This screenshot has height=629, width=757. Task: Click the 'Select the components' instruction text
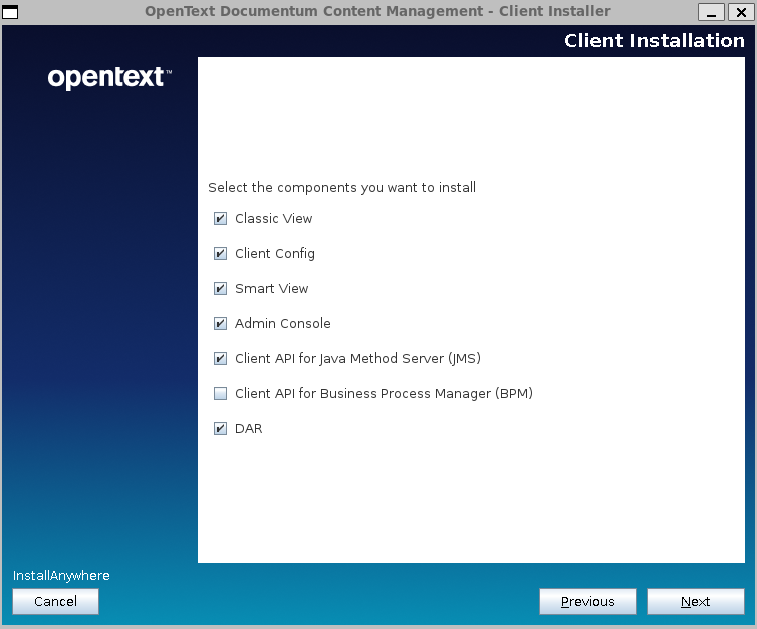pyautogui.click(x=342, y=187)
